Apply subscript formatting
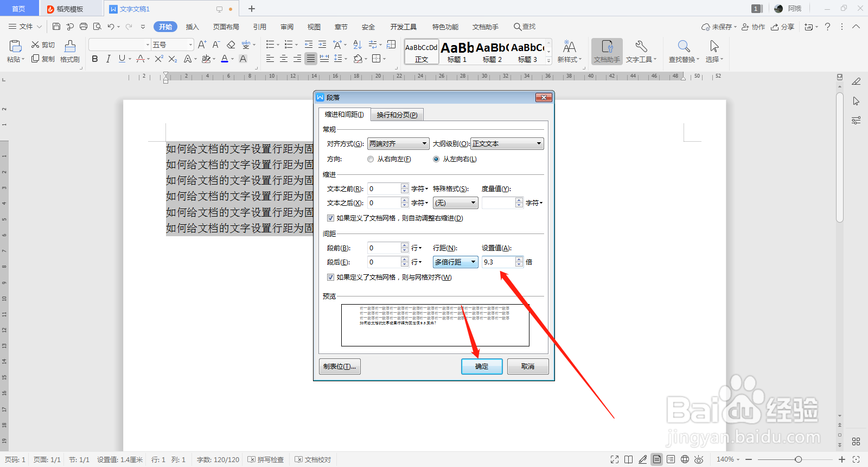The image size is (868, 467). 173,59
